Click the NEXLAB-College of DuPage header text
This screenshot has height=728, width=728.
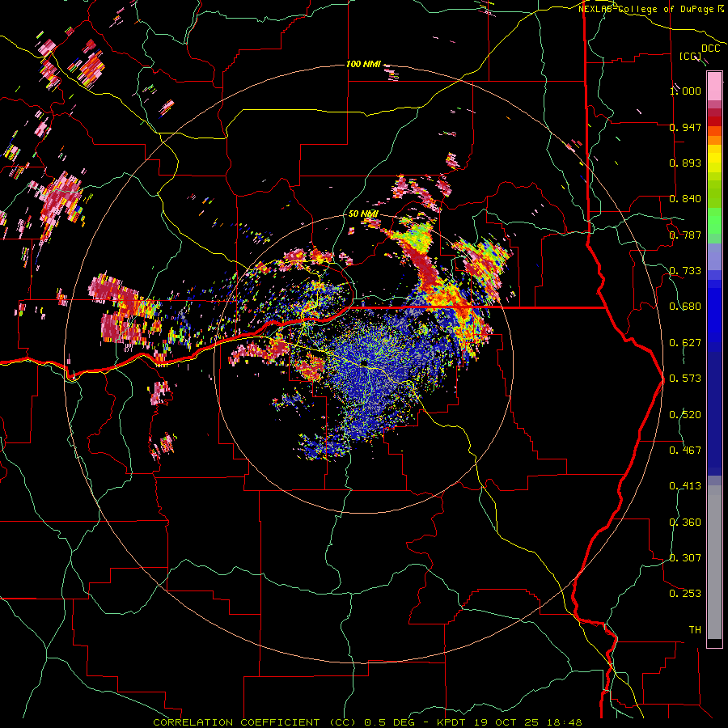click(647, 9)
